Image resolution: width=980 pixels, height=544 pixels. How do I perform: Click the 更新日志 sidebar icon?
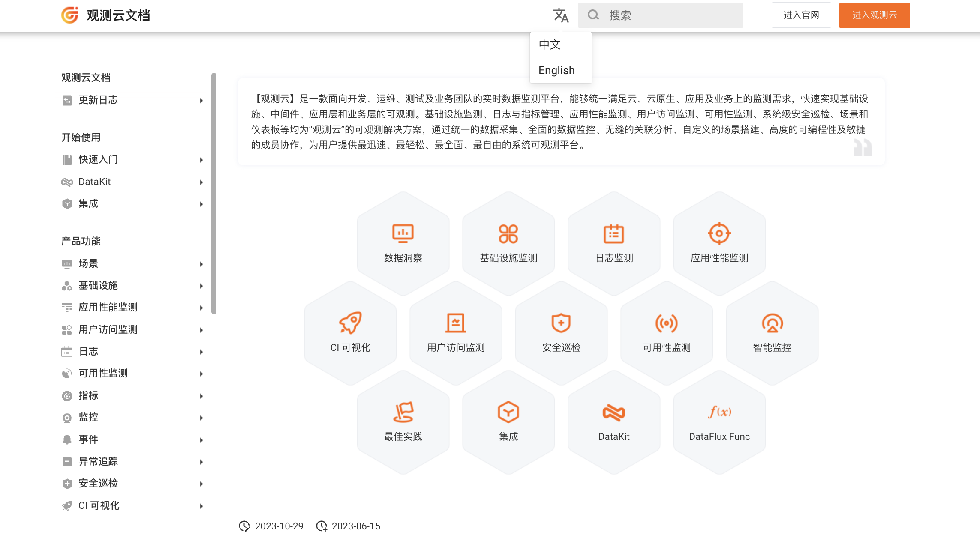tap(67, 100)
